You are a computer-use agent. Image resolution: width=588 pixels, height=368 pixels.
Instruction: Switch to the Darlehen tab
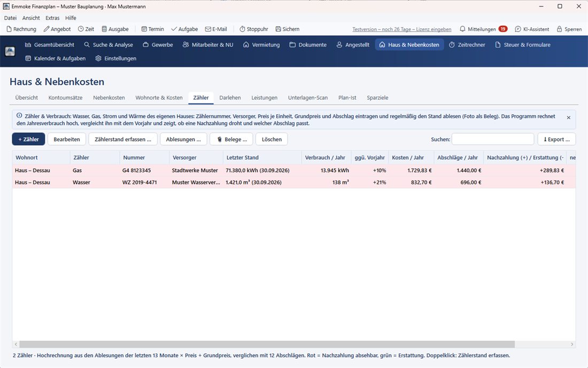(x=230, y=97)
